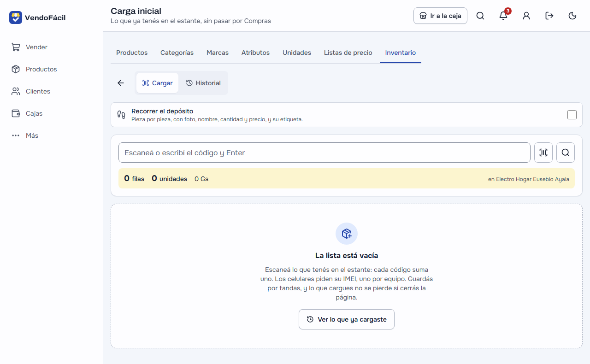
Task: Open the user profile icon
Action: pyautogui.click(x=526, y=16)
